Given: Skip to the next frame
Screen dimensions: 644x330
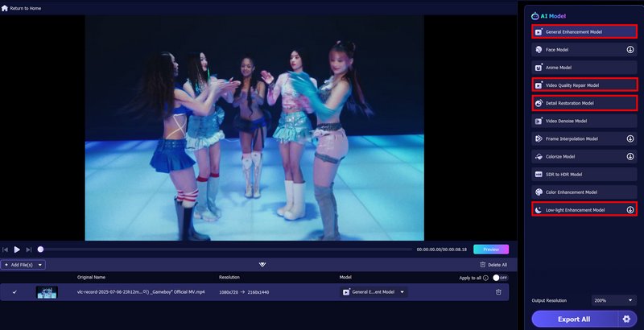Looking at the screenshot, I should (29, 250).
